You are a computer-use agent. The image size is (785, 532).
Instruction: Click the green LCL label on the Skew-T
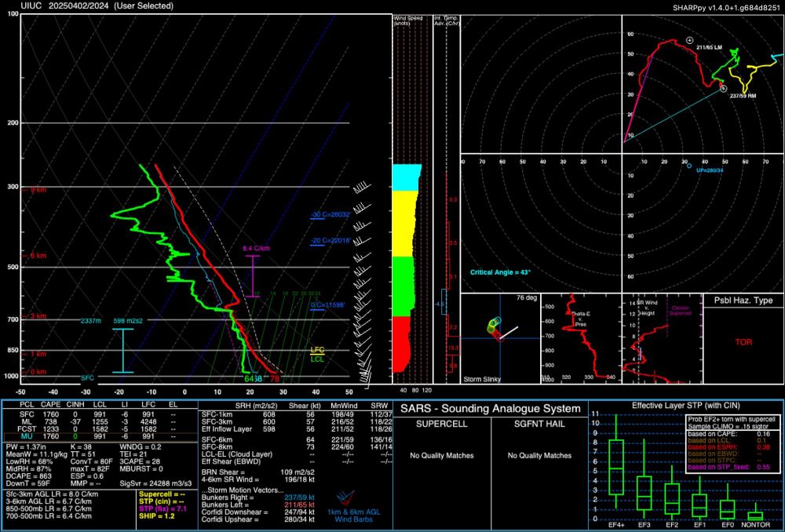(317, 359)
